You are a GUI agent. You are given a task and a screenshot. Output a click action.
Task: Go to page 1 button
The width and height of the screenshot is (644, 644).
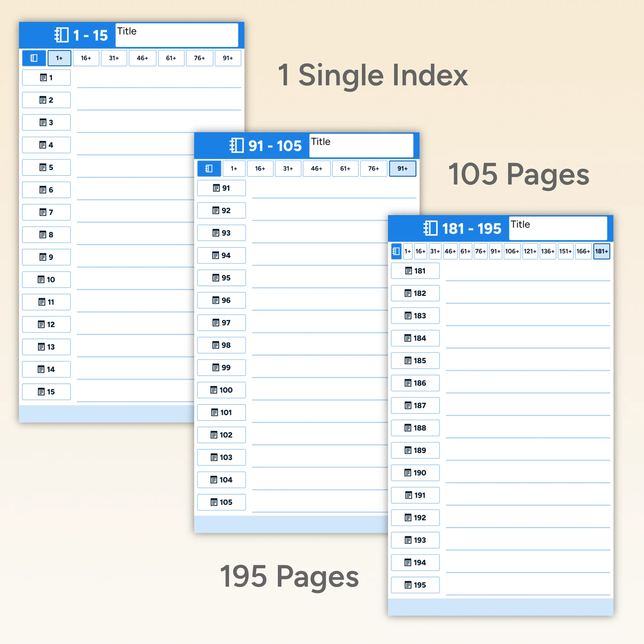point(46,78)
